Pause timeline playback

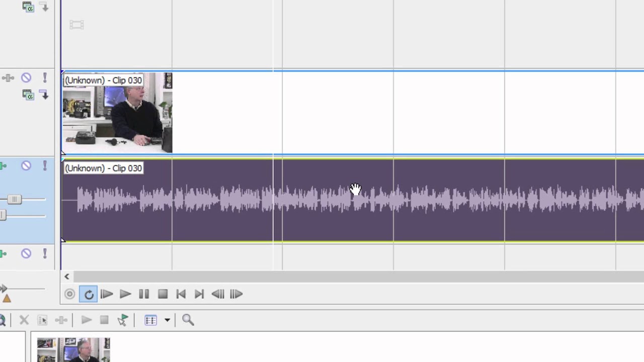point(144,294)
